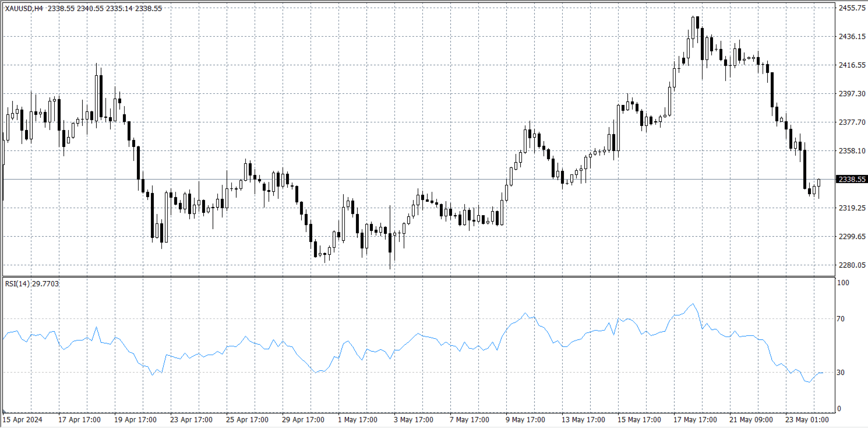
Task: Click the last candlestick on the chart
Action: pos(819,183)
